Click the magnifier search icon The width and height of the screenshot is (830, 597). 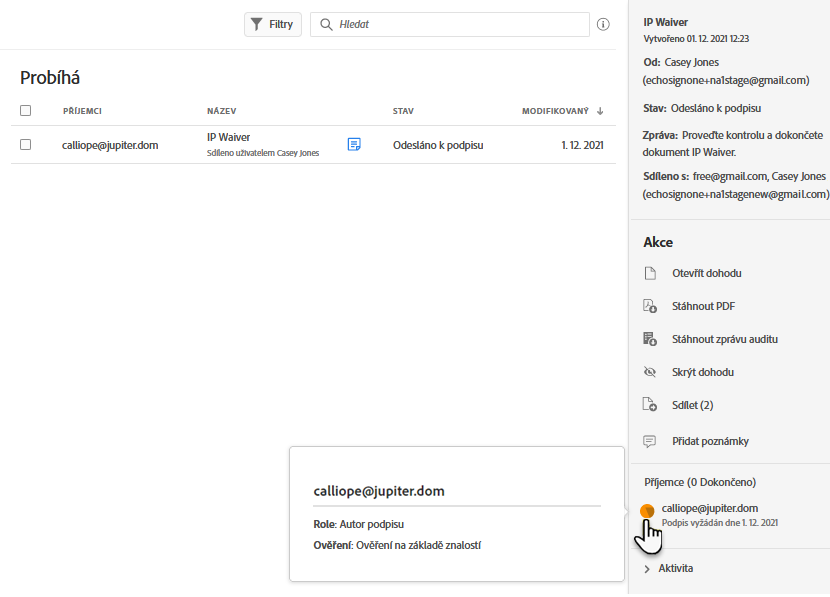point(326,24)
